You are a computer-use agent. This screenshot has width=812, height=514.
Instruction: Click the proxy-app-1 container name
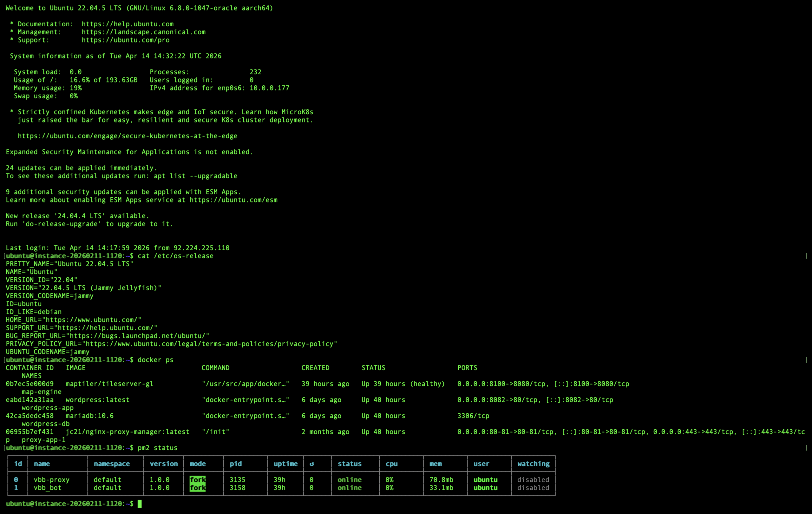[43, 440]
